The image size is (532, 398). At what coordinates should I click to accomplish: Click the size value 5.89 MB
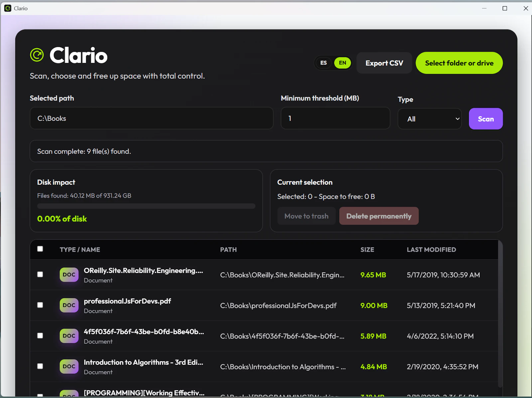pos(373,336)
